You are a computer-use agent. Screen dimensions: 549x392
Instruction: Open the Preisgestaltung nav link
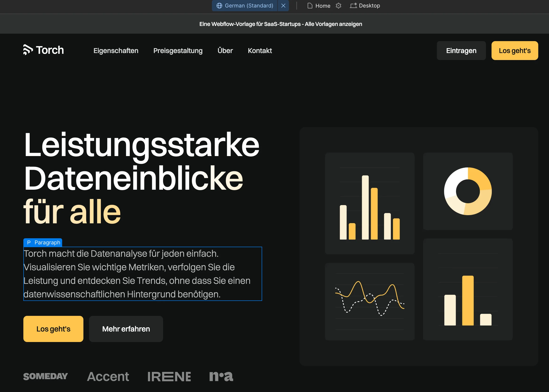[178, 51]
